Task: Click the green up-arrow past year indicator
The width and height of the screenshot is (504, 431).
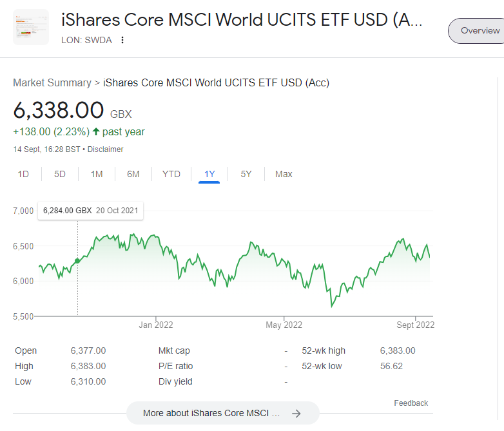Action: coord(96,132)
